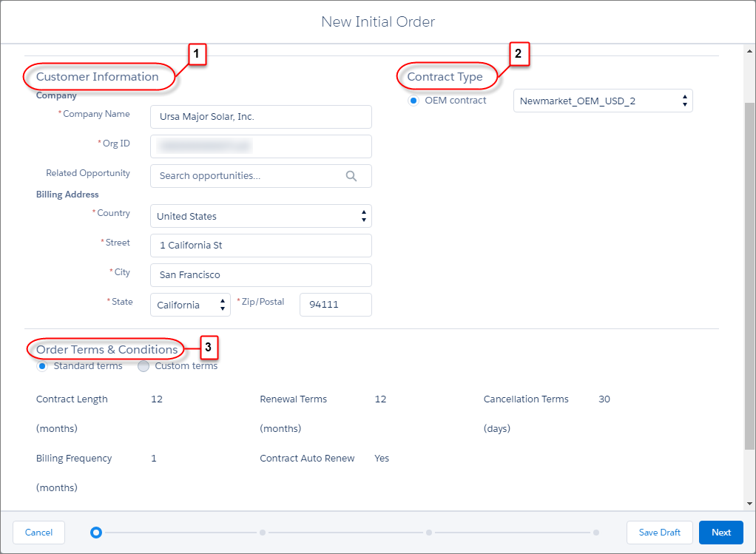Open the Country dropdown showing United States
This screenshot has width=756, height=554.
pos(261,216)
